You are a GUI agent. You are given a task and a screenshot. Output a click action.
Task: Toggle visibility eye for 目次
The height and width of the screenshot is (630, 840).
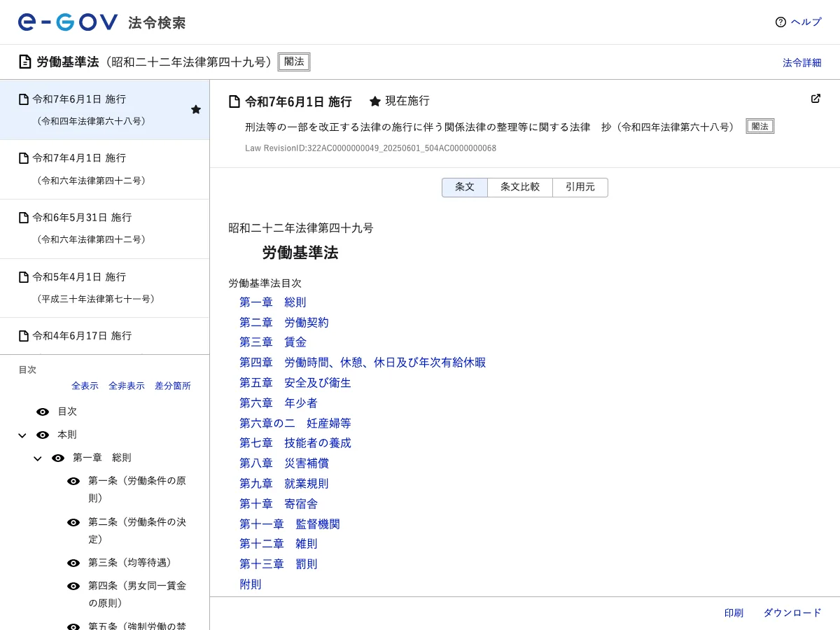coord(43,412)
